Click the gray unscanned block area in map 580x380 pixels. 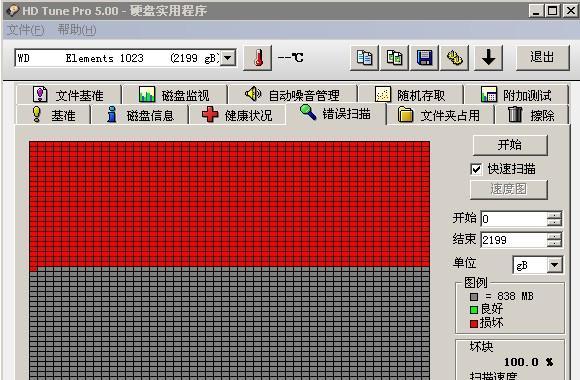[x=229, y=324]
